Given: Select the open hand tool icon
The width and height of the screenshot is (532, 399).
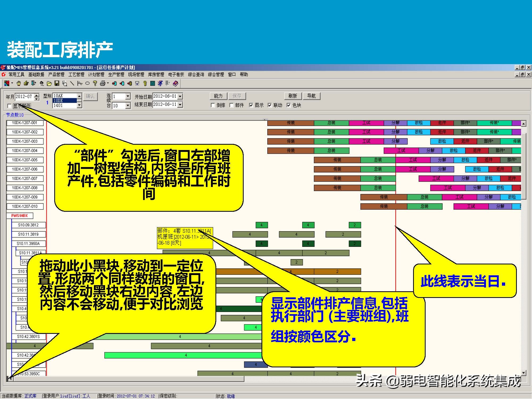Looking at the screenshot, I should tap(19, 84).
